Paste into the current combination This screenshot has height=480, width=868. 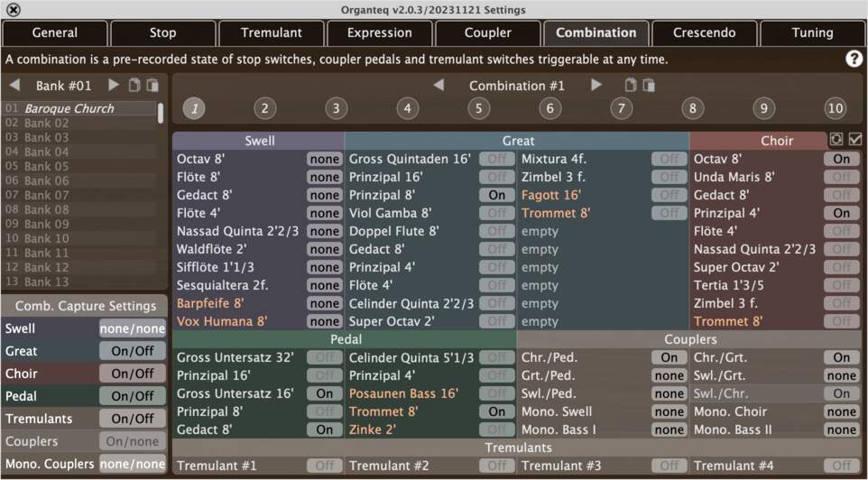(648, 85)
